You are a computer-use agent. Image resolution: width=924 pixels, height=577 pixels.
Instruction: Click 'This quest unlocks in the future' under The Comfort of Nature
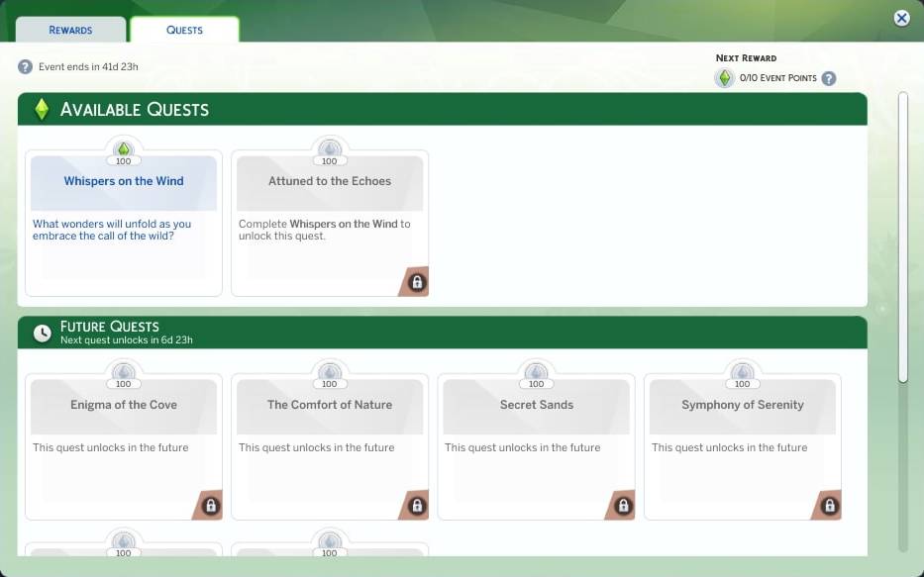click(317, 447)
